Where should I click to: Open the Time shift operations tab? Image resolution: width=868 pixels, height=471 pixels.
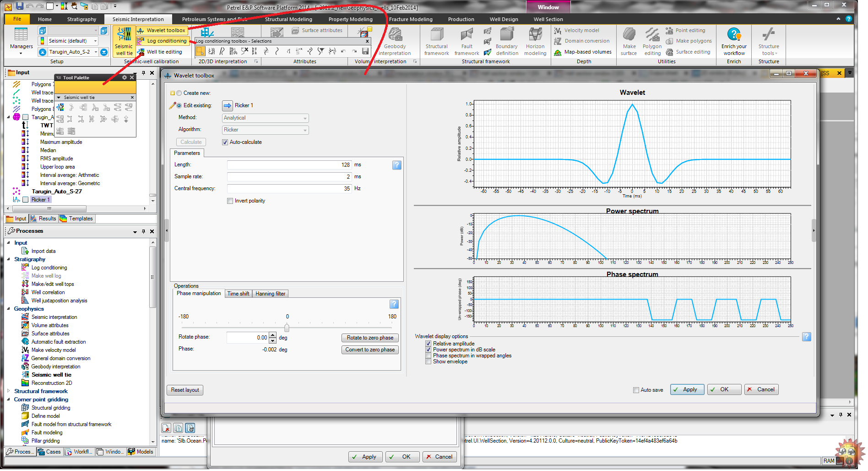coord(238,294)
